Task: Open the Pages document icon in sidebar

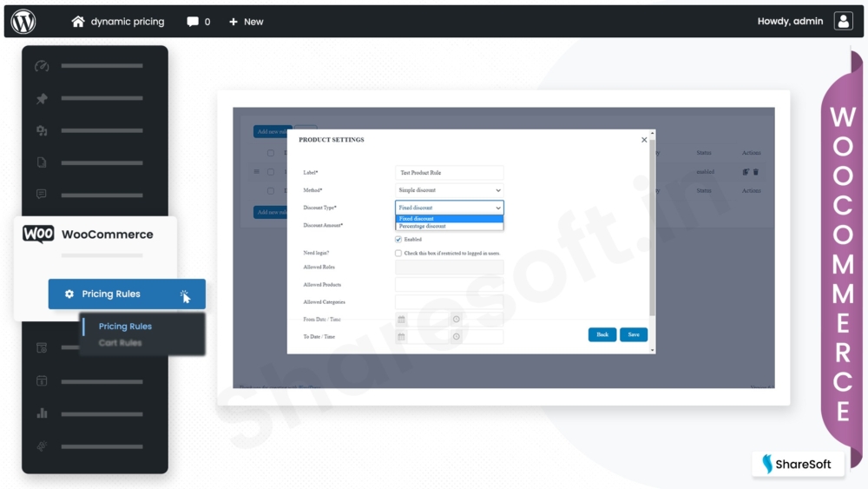Action: 42,162
